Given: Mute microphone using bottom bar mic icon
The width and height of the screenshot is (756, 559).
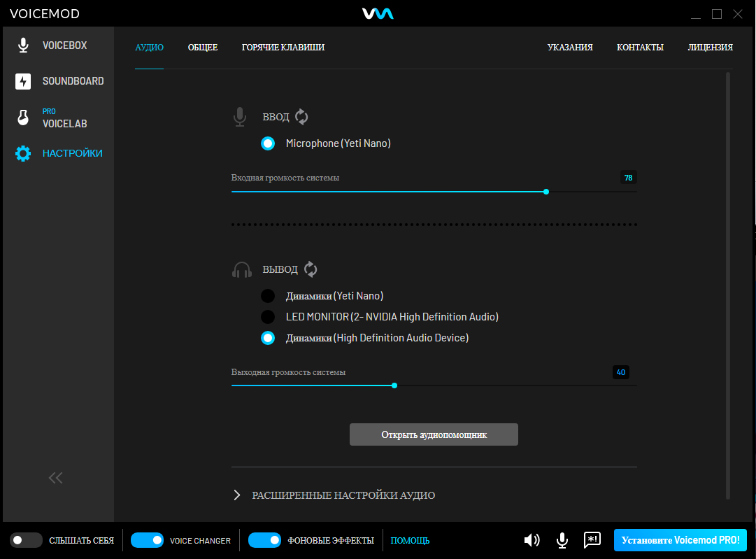Looking at the screenshot, I should click(562, 540).
